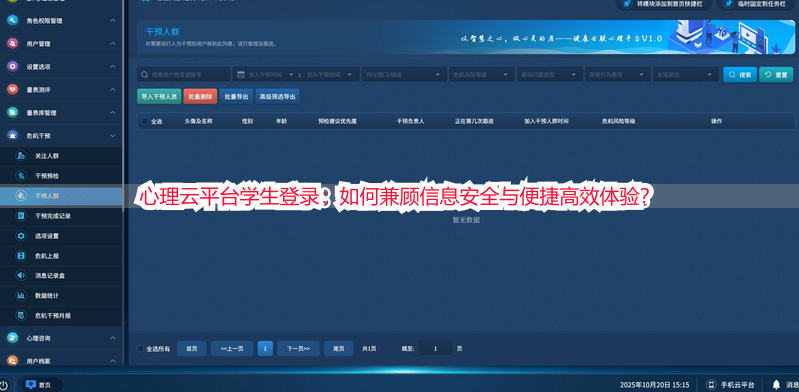Click the 高级筛选导出 button
Screen dimensions: 799x392
click(x=277, y=96)
